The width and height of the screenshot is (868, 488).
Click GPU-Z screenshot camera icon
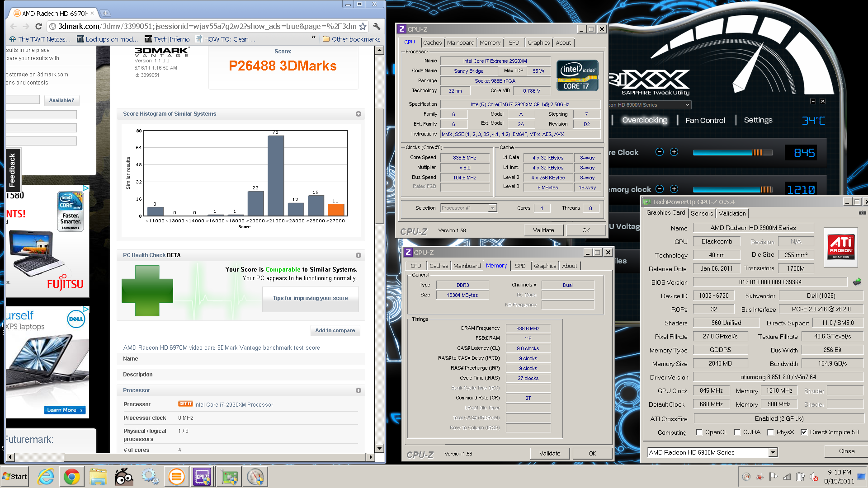[x=863, y=212]
